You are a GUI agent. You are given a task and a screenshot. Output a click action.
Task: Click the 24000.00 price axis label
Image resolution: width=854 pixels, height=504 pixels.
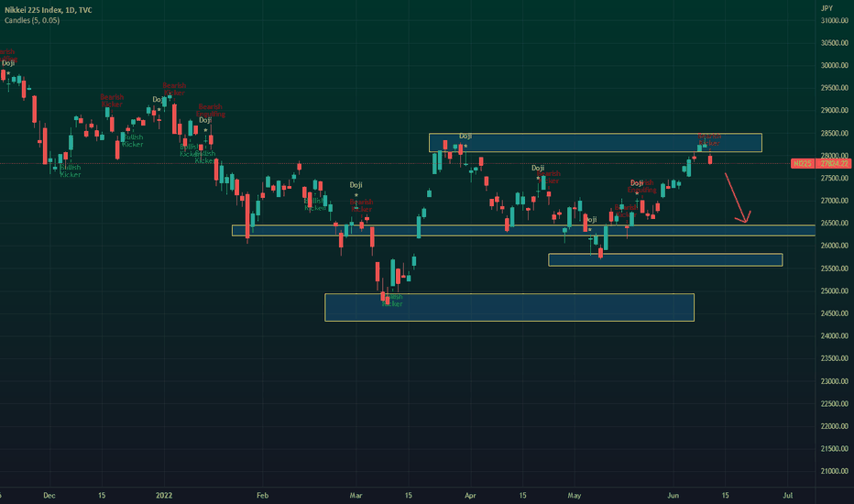(835, 336)
